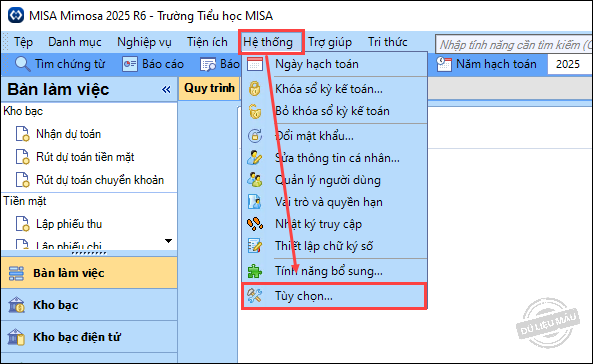
Task: Click the MISA Mimosa app logo icon
Action: (16, 15)
